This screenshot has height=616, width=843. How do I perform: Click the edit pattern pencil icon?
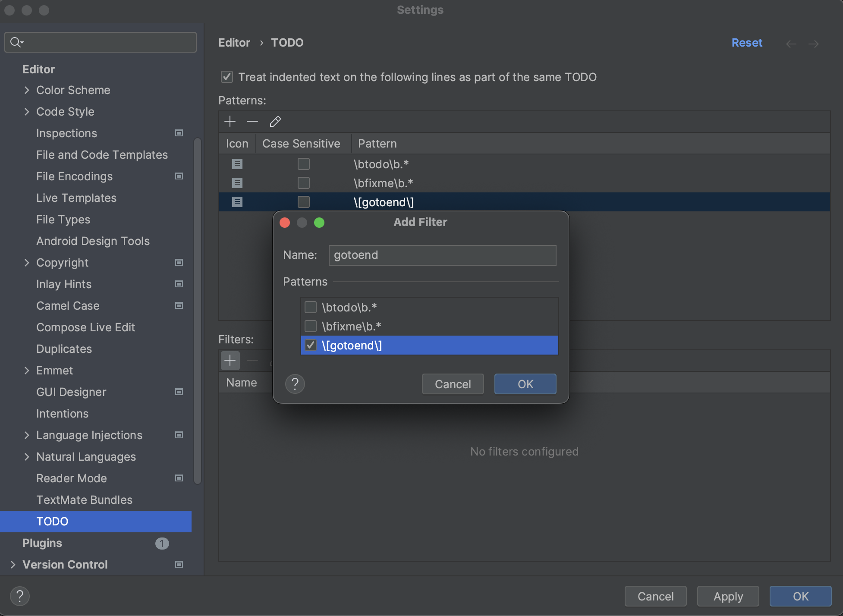[x=275, y=122]
